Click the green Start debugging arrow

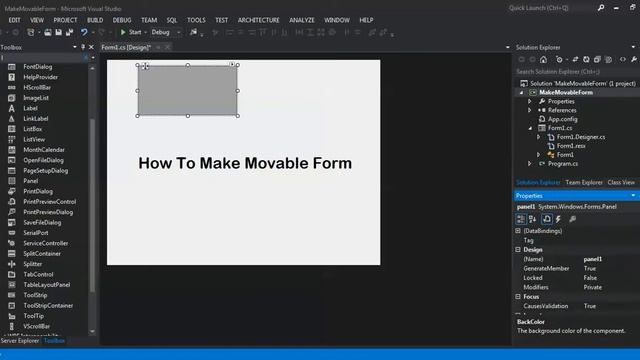(x=123, y=32)
